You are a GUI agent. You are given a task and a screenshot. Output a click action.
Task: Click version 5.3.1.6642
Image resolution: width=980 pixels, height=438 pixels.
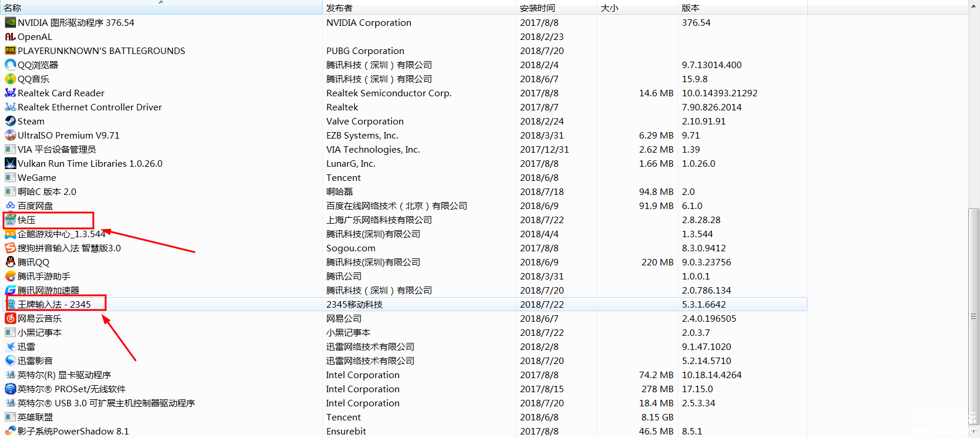point(704,304)
